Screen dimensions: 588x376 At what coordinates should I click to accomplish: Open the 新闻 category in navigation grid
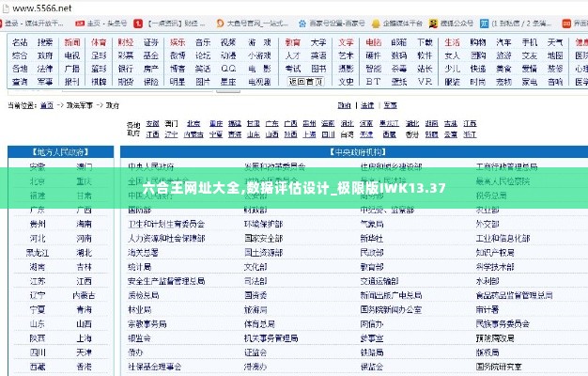pos(72,42)
